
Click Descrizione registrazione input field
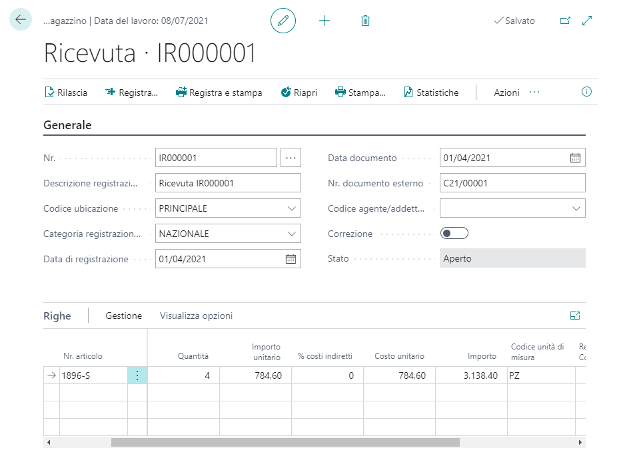[228, 183]
